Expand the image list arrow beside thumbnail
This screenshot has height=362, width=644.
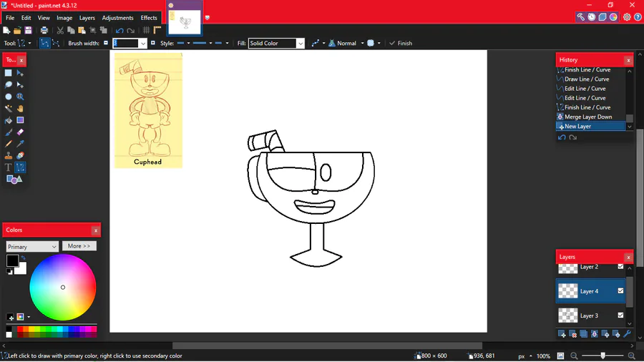click(208, 18)
